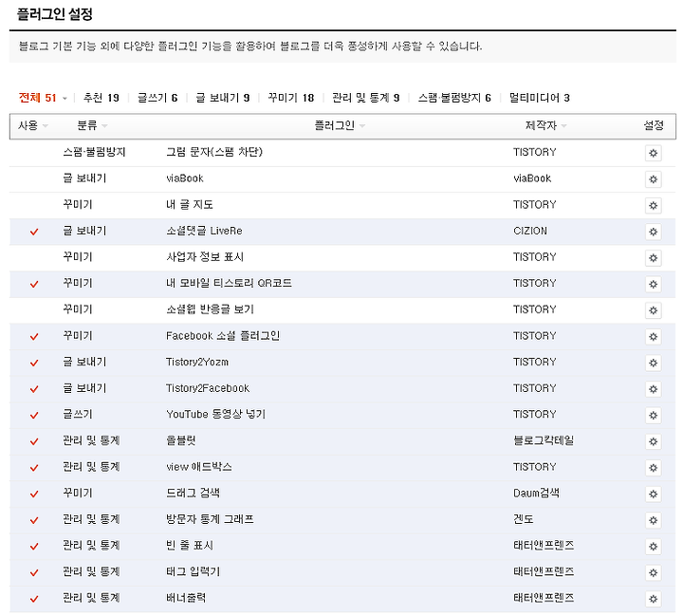
Task: Switch to the 꾸미기 18 tab
Action: coord(290,98)
